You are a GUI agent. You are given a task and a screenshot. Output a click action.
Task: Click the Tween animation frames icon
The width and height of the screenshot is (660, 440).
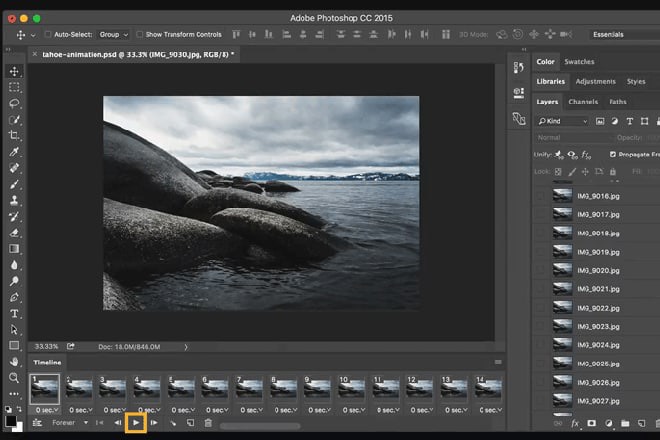[173, 423]
